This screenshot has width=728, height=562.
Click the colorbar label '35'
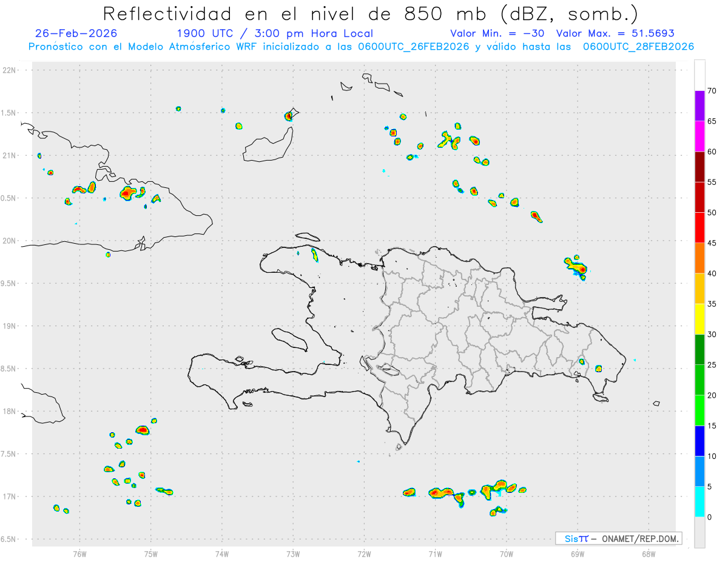(x=712, y=304)
